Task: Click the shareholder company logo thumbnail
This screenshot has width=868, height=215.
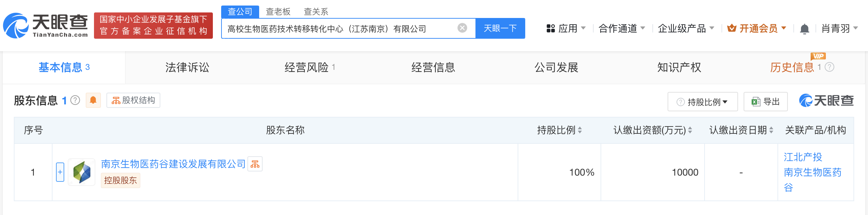Action: (82, 172)
